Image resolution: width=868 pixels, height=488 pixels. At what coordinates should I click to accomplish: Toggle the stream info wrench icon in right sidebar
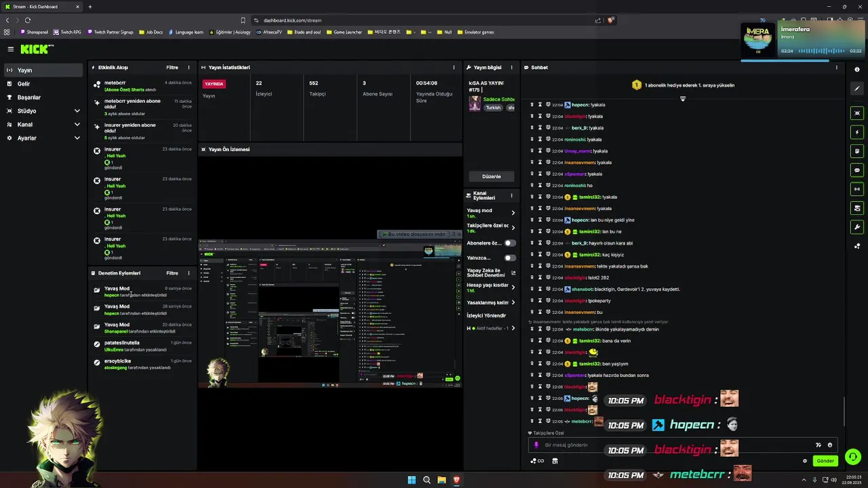click(857, 227)
